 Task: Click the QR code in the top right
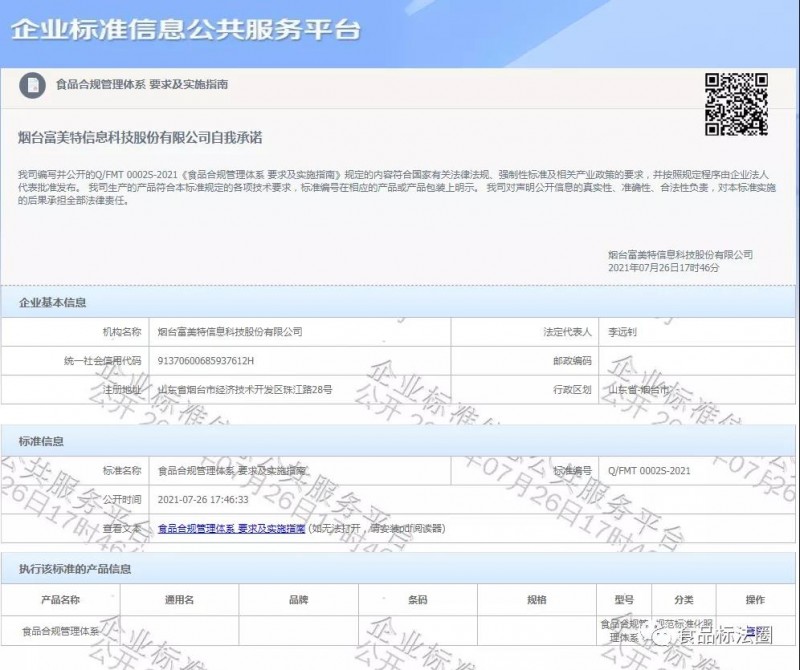pyautogui.click(x=736, y=105)
